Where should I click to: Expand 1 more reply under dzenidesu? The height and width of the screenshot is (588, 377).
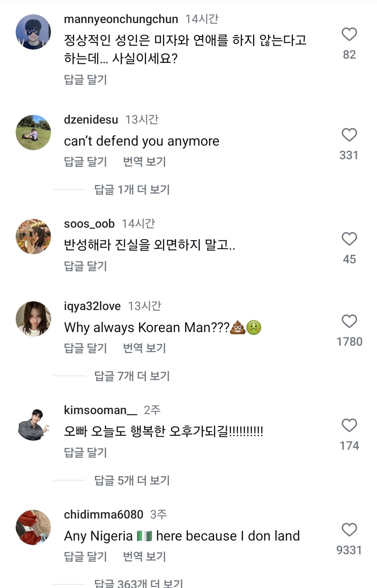pos(132,190)
